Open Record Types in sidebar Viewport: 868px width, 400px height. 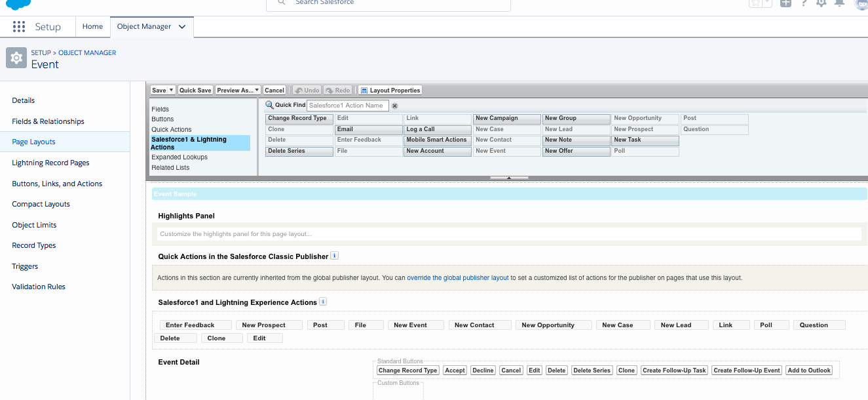point(34,245)
